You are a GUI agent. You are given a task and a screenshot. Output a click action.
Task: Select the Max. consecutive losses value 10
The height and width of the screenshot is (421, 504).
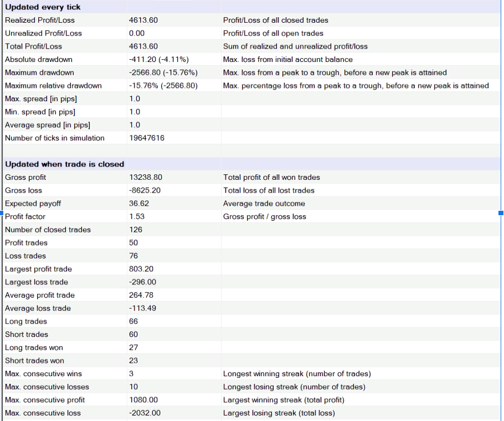(133, 387)
